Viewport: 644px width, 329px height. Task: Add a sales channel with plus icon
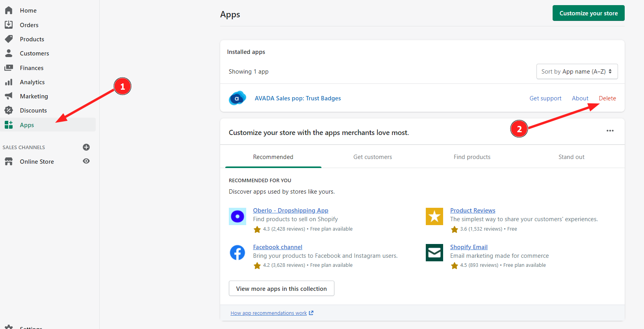point(86,147)
